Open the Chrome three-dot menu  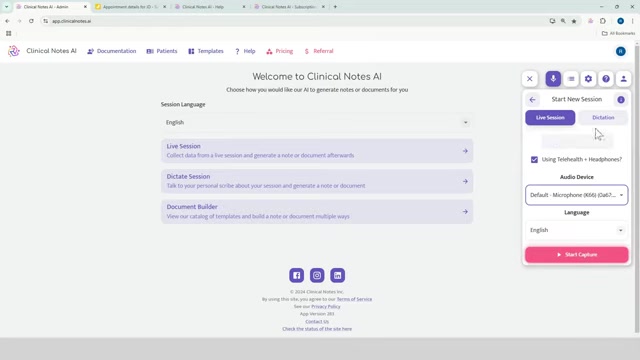[x=633, y=21]
